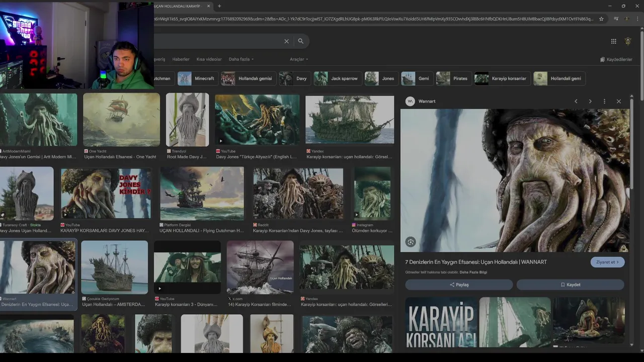Run the search with the magnifier icon
The width and height of the screenshot is (644, 362).
click(x=301, y=41)
